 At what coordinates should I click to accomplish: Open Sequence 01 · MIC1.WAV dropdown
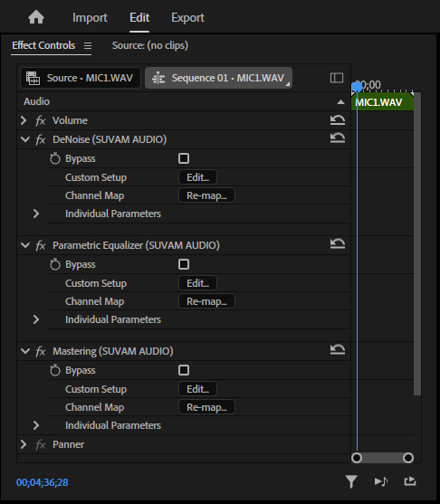coord(218,78)
